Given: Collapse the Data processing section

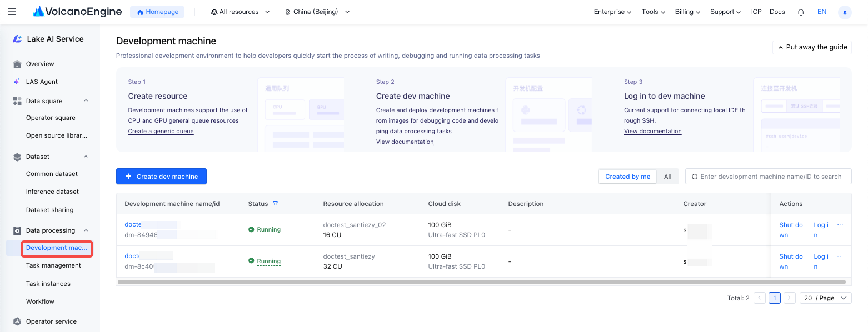Looking at the screenshot, I should [86, 230].
